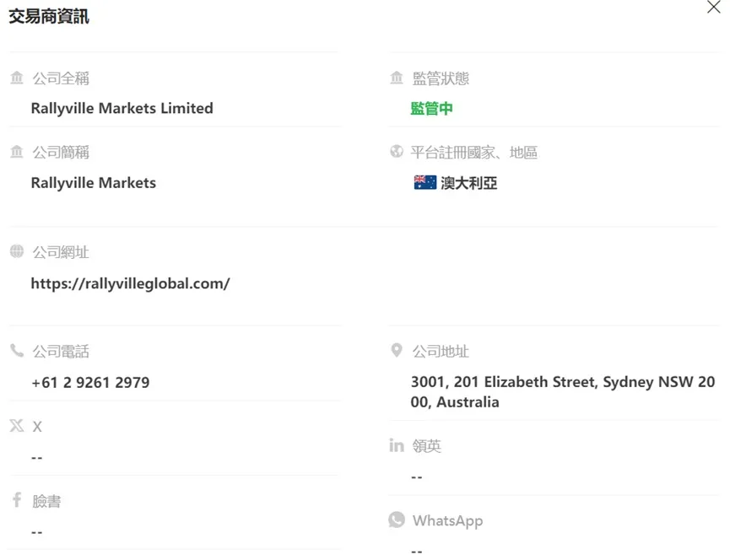
Task: Click the X label text
Action: [37, 427]
